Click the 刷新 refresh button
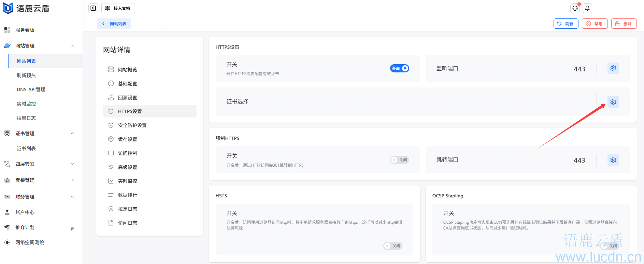This screenshot has height=264, width=644. click(x=566, y=24)
